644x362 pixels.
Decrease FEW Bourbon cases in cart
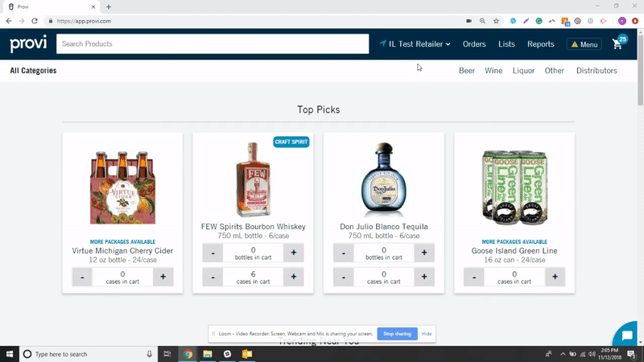click(213, 277)
